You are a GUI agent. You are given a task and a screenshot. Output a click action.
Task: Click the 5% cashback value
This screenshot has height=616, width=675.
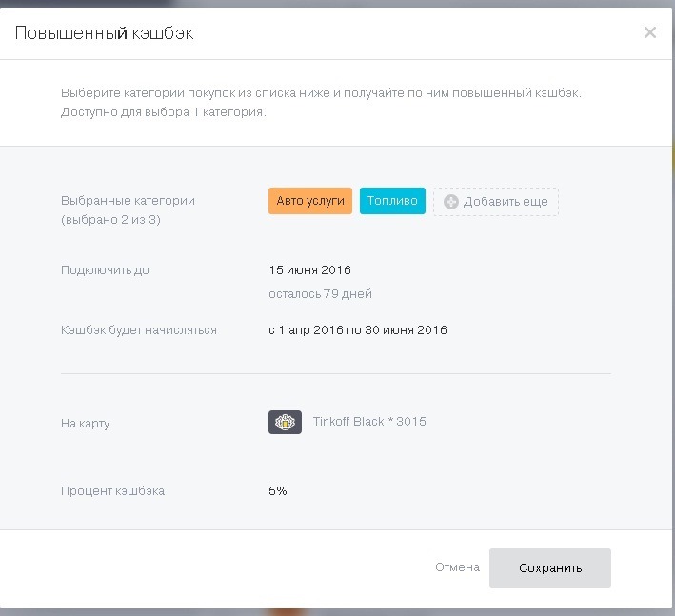click(278, 490)
